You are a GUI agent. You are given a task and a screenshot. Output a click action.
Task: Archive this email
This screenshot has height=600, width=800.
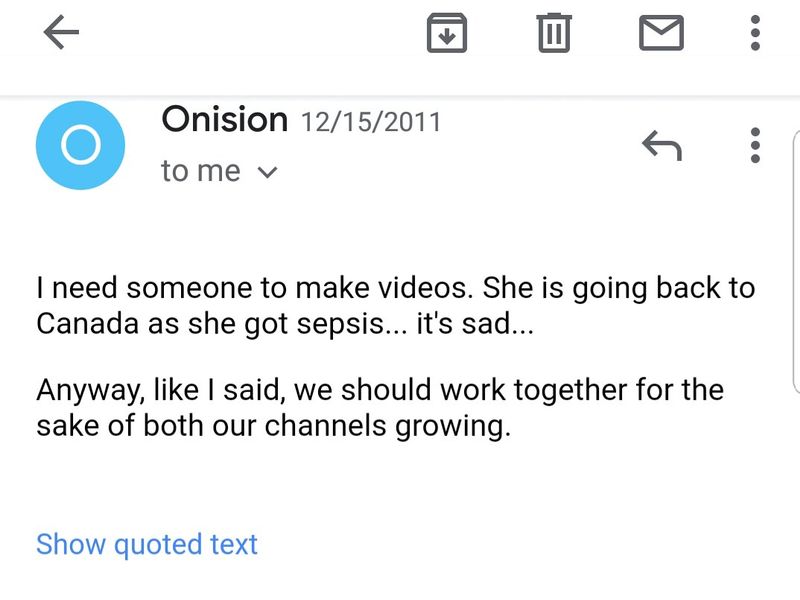(447, 34)
